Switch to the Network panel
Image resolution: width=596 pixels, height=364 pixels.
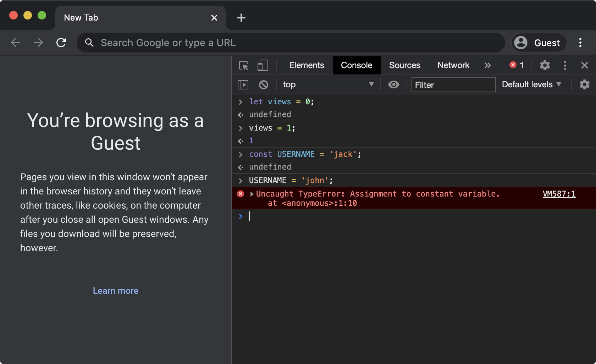pos(453,65)
